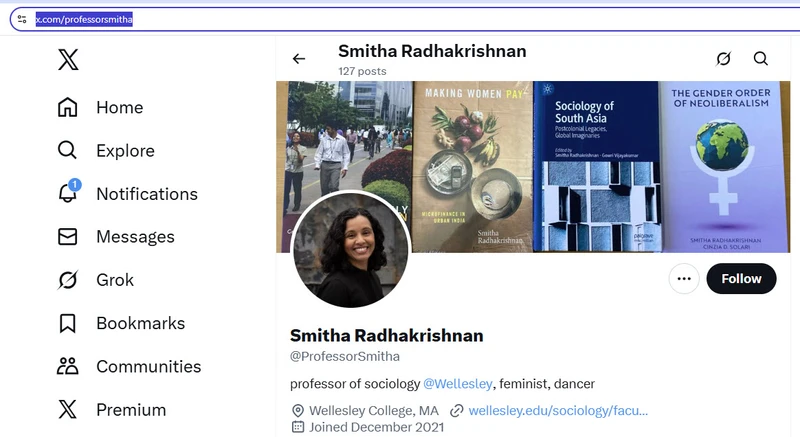The height and width of the screenshot is (437, 800).
Task: Click the X logo in the sidebar
Action: point(68,60)
